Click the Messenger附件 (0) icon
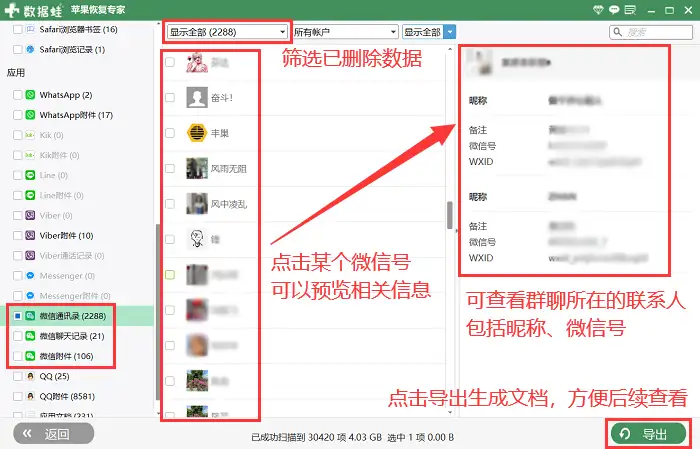The width and height of the screenshot is (700, 449). [x=30, y=295]
